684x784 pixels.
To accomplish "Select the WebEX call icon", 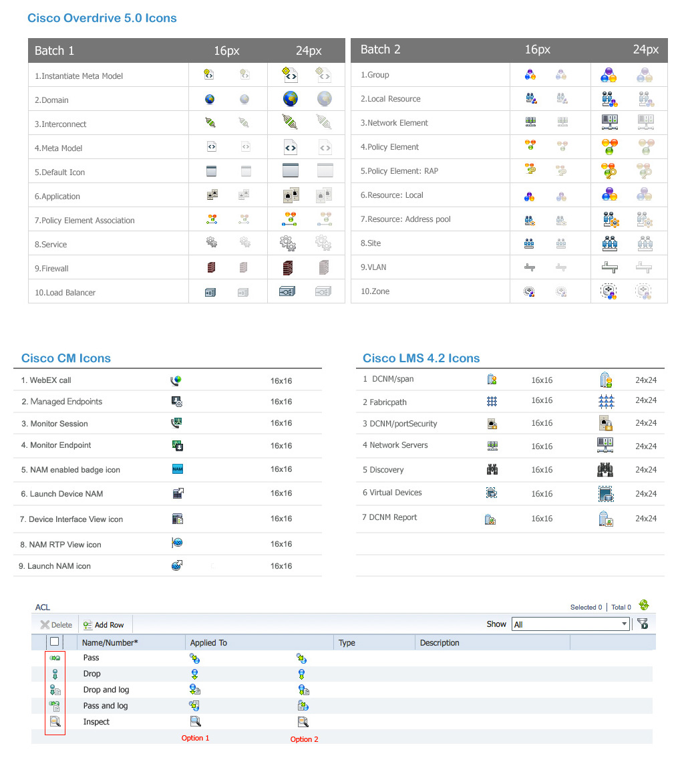I will (176, 381).
